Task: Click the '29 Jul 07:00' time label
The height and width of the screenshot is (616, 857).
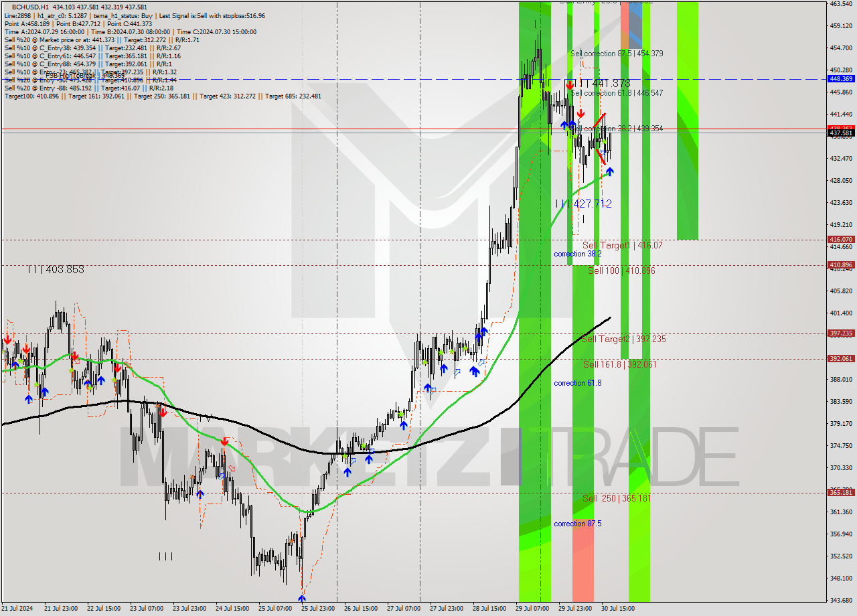Action: [532, 609]
